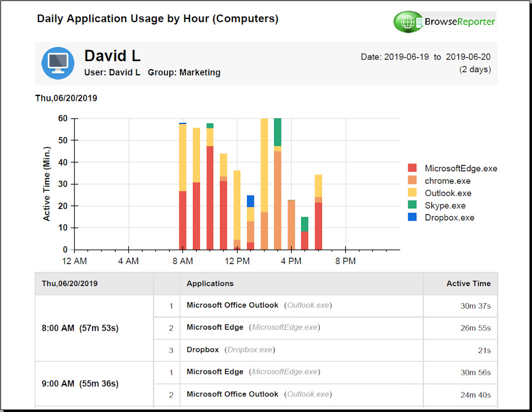Viewport: 532px width, 412px height.
Task: Click the orange chrome.exe legend swatch
Action: click(x=412, y=181)
